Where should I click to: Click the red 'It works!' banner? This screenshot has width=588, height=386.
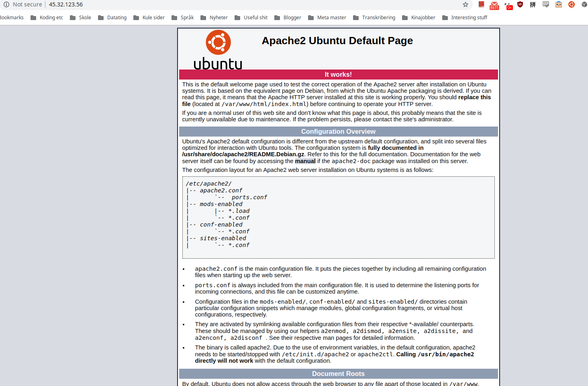pos(338,74)
